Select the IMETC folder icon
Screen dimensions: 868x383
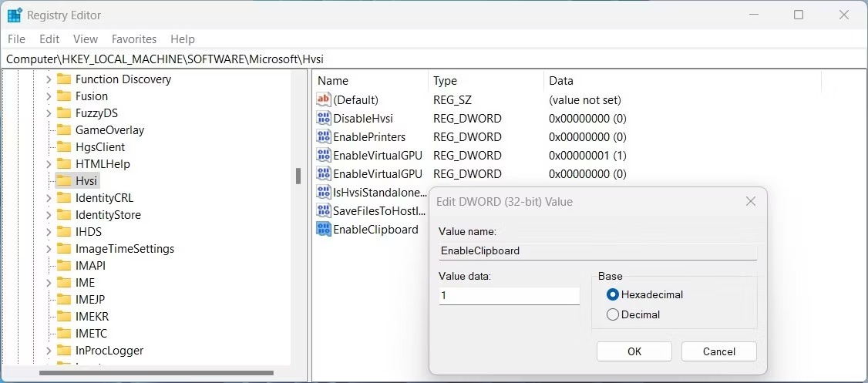click(x=64, y=333)
